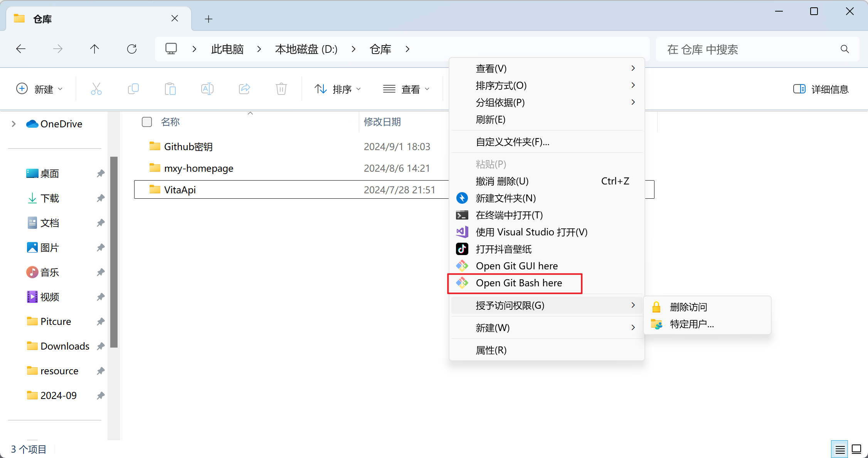
Task: Expand 排序方式(O) submenu
Action: pos(547,86)
